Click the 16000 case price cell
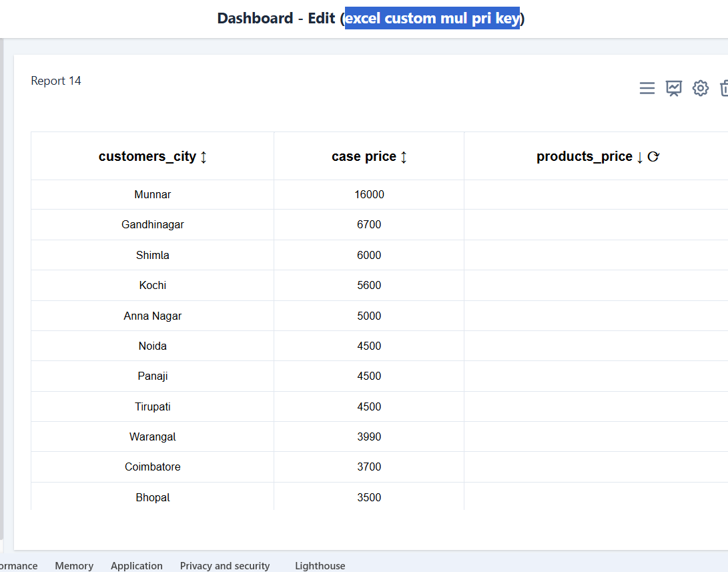This screenshot has height=572, width=728. pyautogui.click(x=369, y=195)
